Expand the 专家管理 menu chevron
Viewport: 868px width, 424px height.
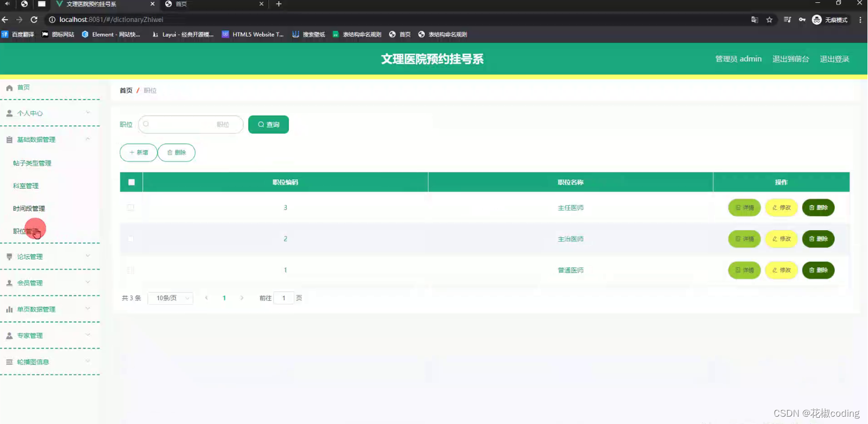click(x=88, y=335)
